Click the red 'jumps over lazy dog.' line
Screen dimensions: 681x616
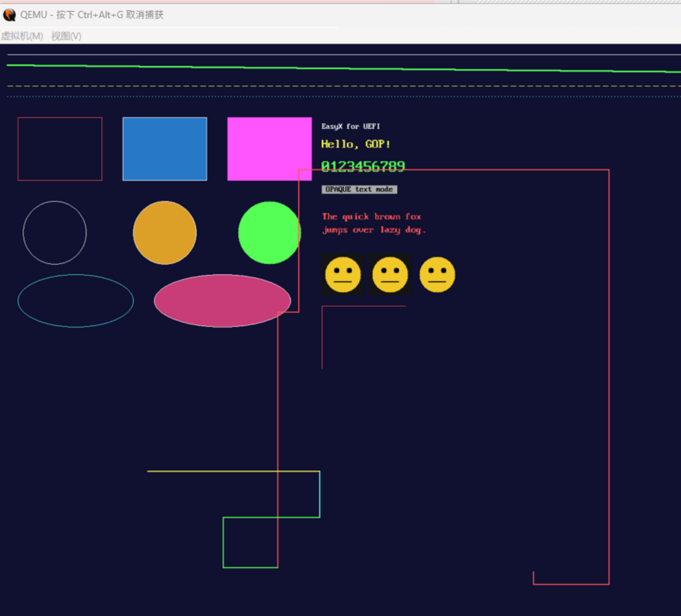tap(374, 230)
